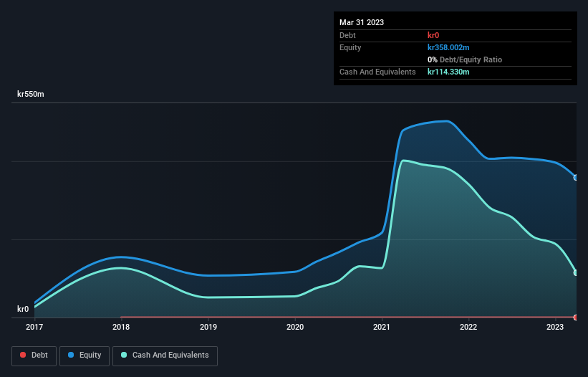
Task: Click the red Debt endpoint marker
Action: [576, 318]
